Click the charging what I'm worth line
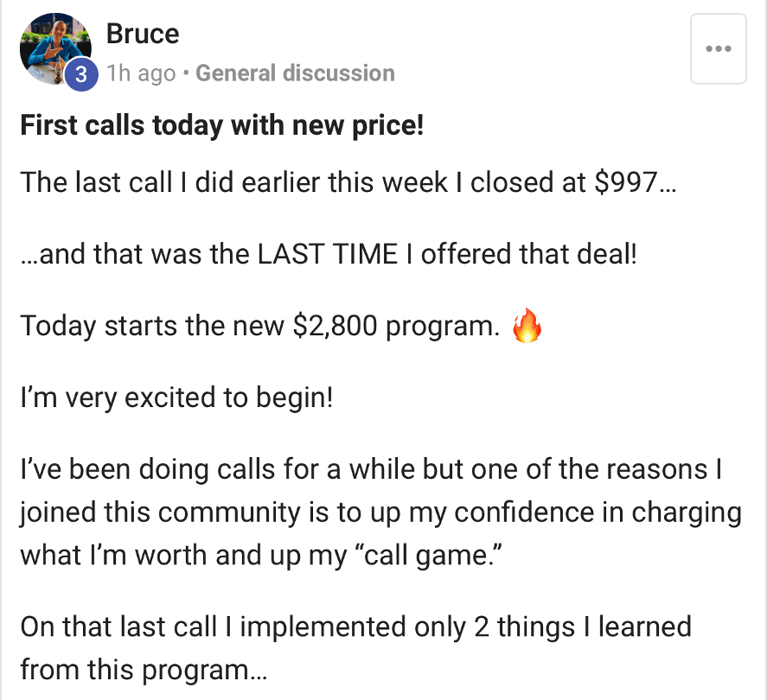 tap(261, 556)
